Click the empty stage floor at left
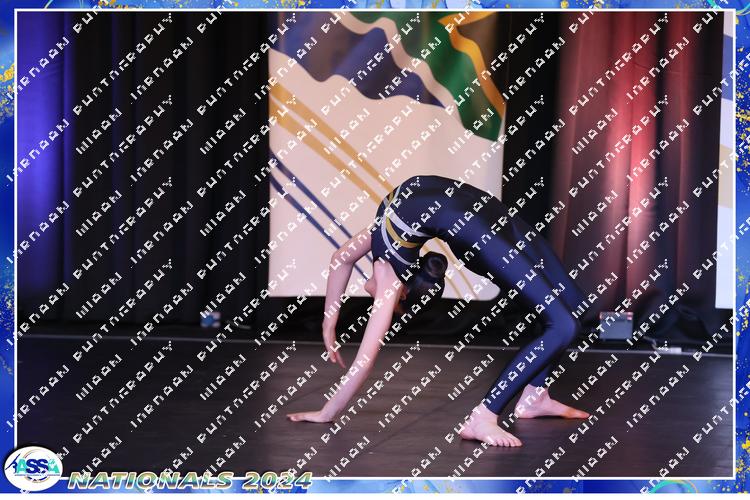750x500 pixels. (150, 400)
